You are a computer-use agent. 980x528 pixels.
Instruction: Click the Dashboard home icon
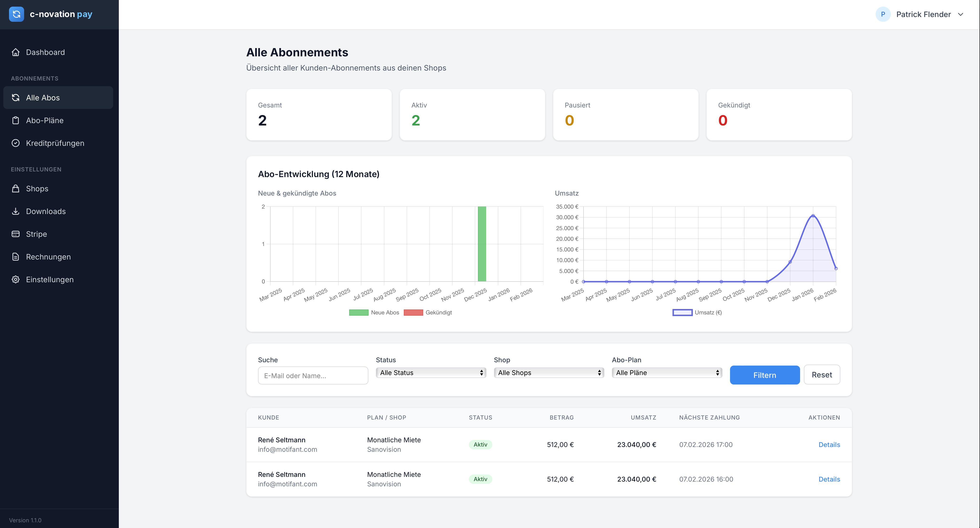pyautogui.click(x=16, y=52)
